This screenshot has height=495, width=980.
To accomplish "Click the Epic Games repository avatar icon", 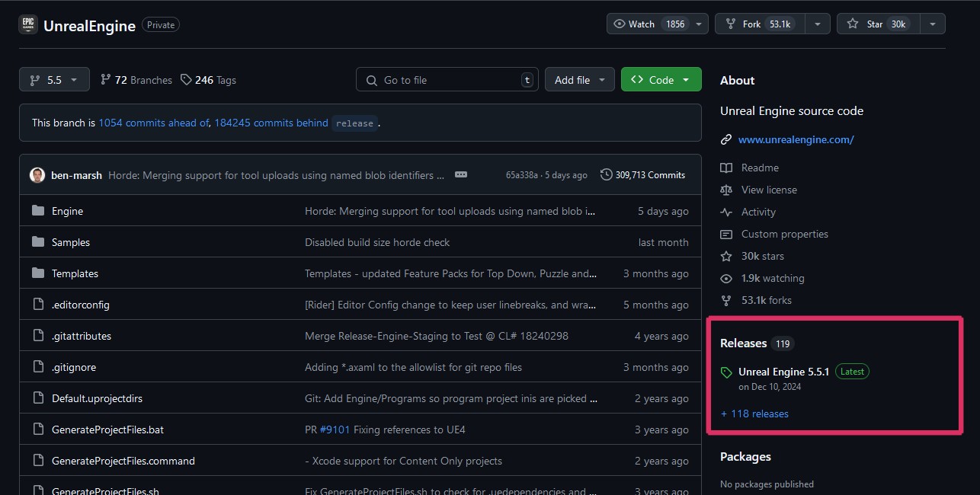I will pos(28,25).
